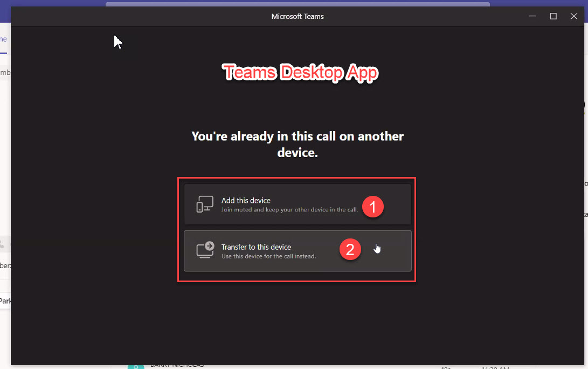Click the Microsoft Teams title bar text
This screenshot has width=588, height=369.
click(298, 17)
